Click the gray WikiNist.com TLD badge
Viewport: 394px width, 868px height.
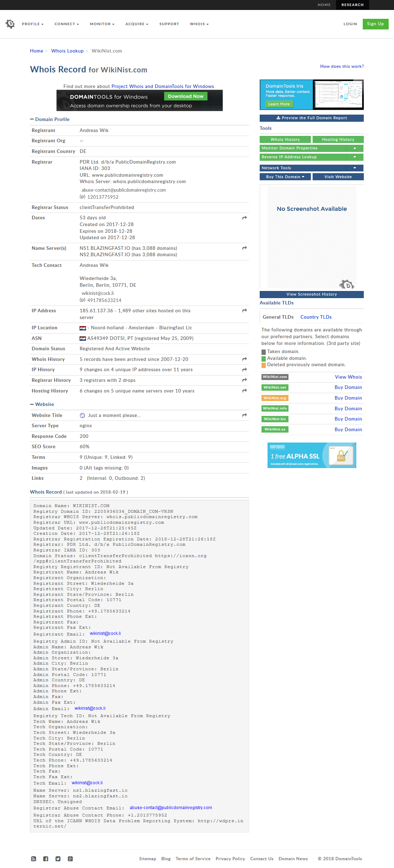tap(275, 377)
